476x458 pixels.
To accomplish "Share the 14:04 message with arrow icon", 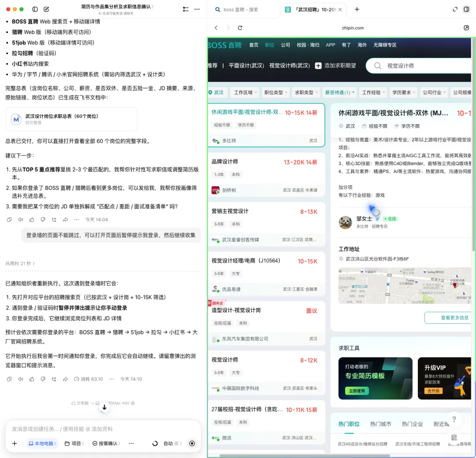I will click(65, 220).
